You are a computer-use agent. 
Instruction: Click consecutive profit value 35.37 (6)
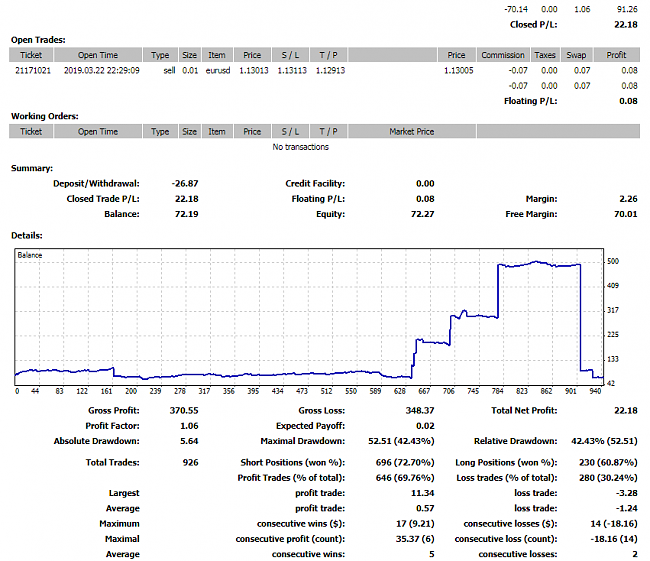click(415, 539)
